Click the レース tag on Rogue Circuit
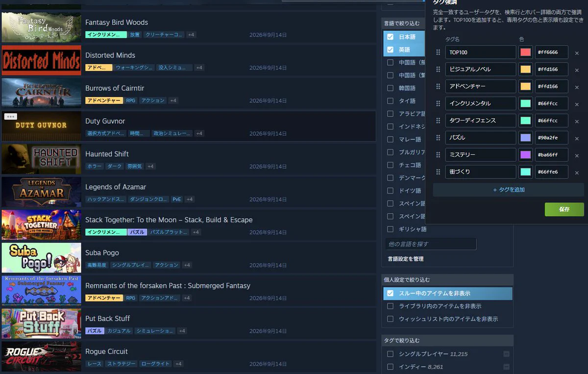Screen dimensions: 588x374 pos(94,364)
